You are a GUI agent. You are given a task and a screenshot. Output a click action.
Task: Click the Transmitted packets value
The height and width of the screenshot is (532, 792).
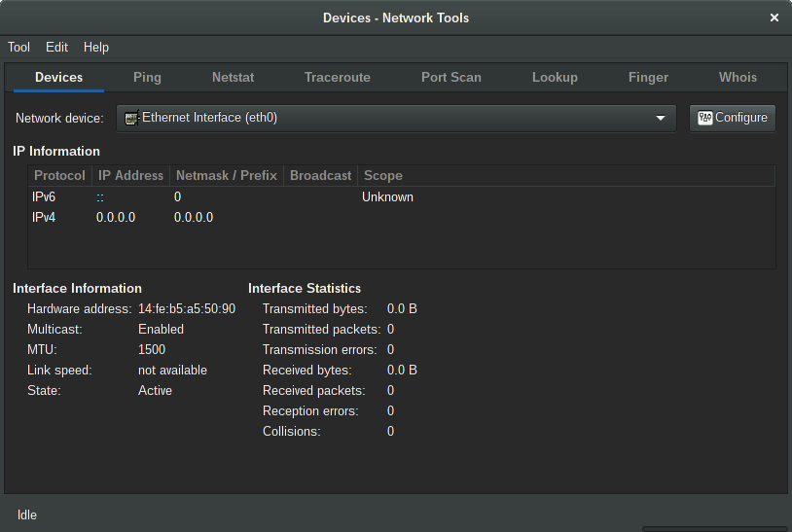tap(390, 329)
